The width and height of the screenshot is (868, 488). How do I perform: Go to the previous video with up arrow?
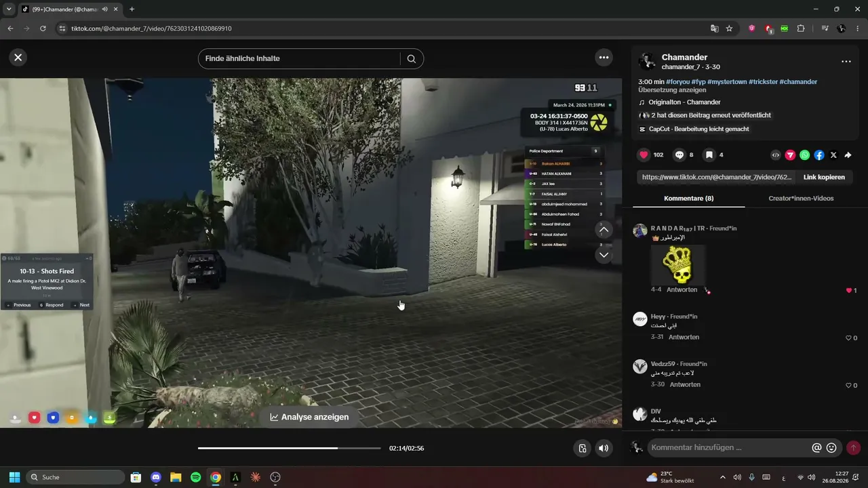coord(604,230)
